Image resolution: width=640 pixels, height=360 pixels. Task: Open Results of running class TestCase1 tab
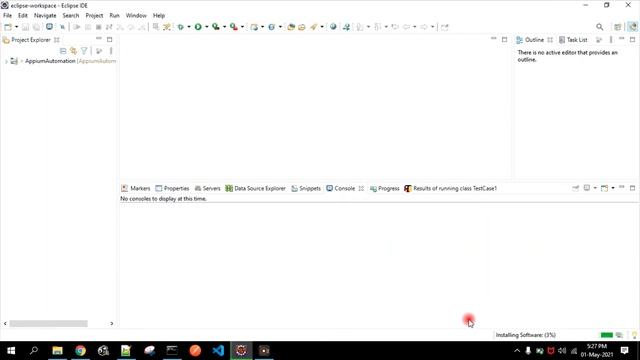451,189
